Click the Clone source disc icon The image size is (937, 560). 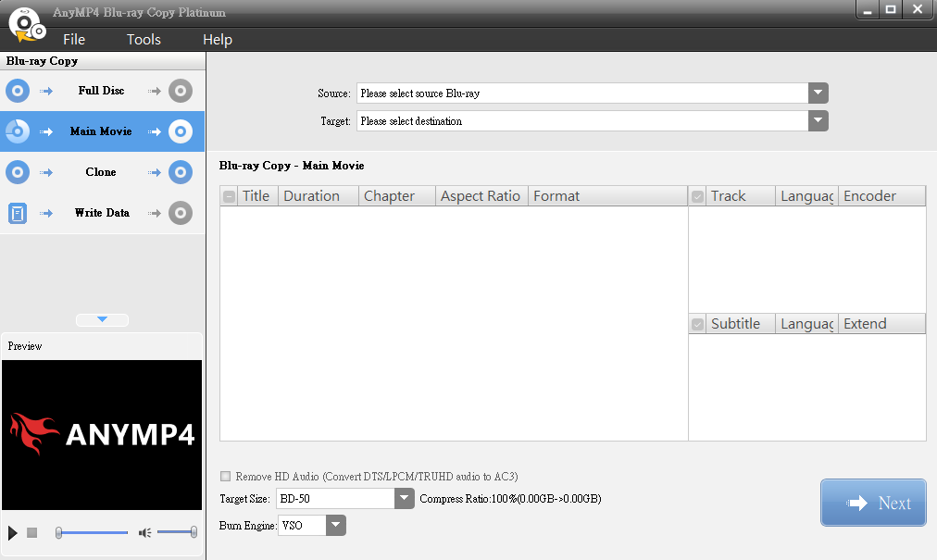18,172
